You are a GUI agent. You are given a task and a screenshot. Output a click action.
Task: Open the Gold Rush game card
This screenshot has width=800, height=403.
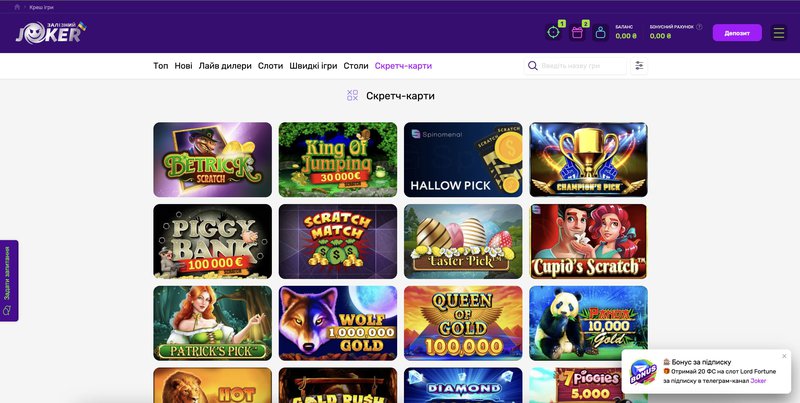(338, 385)
